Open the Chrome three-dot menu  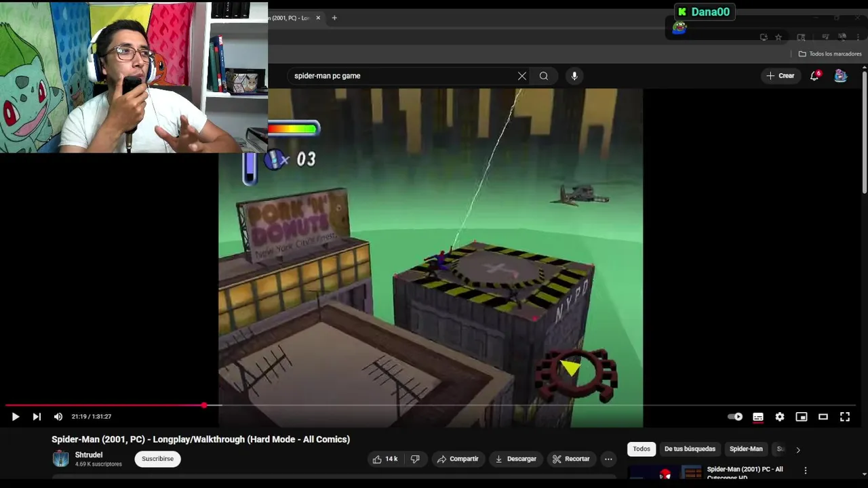point(858,37)
